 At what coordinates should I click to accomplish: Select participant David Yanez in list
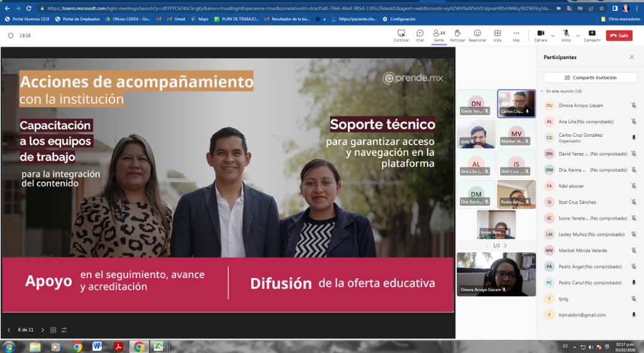pos(590,154)
